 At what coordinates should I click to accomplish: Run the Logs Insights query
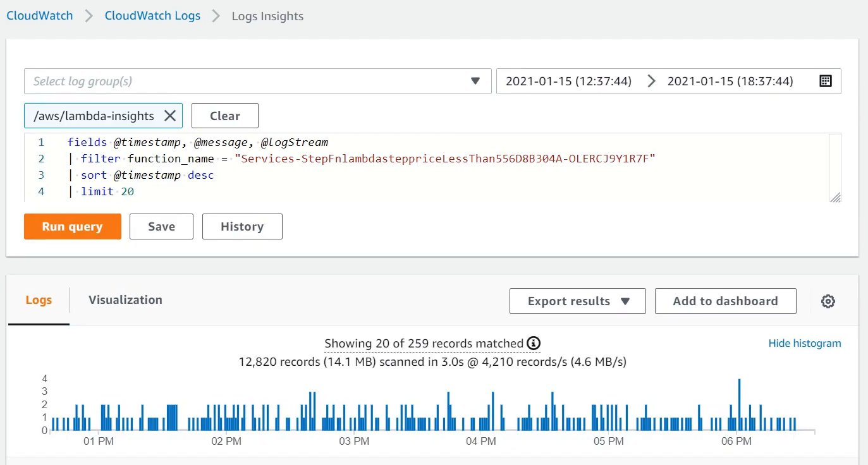(x=72, y=226)
